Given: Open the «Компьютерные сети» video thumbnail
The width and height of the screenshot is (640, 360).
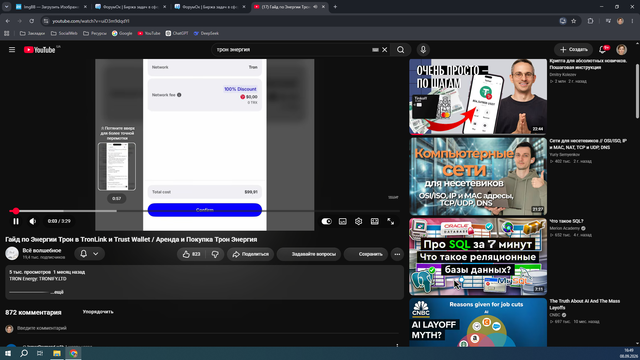Looking at the screenshot, I should pos(478,176).
